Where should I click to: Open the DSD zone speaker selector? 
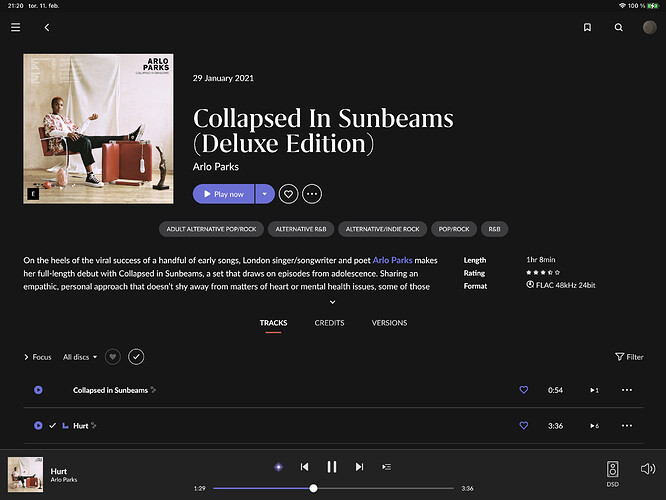[x=612, y=474]
